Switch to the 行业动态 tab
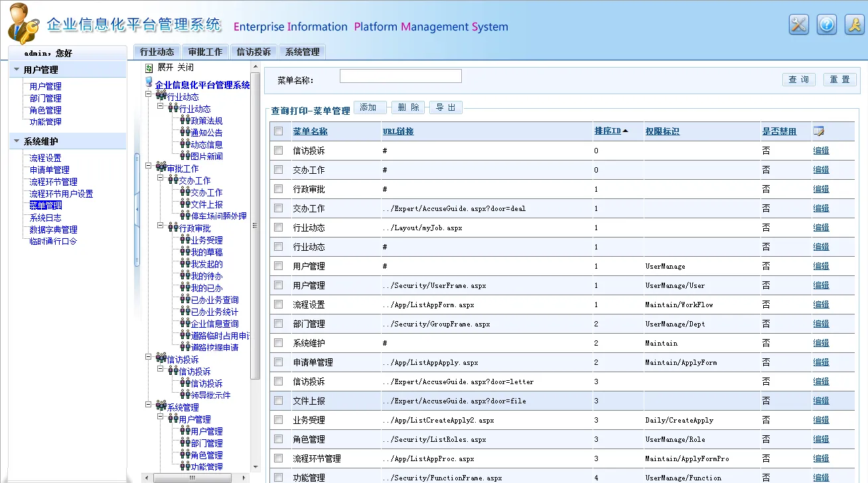Screen dimensions: 868x483 (157, 52)
